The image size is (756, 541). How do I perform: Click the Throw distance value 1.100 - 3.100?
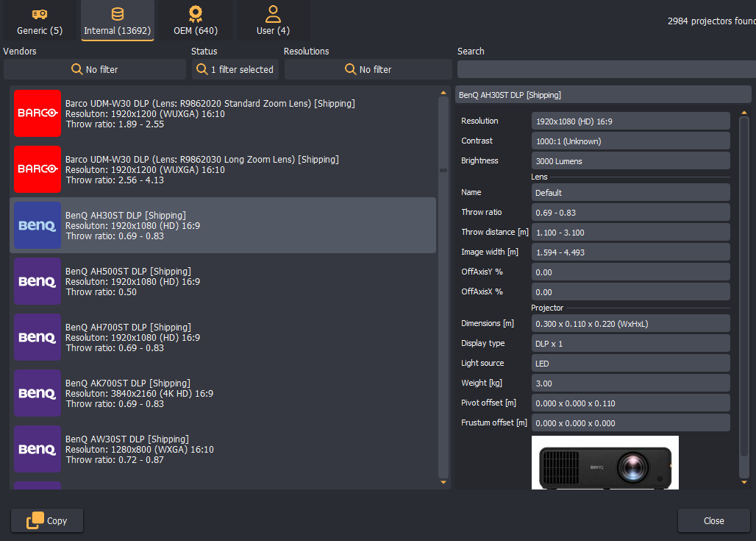pos(631,232)
